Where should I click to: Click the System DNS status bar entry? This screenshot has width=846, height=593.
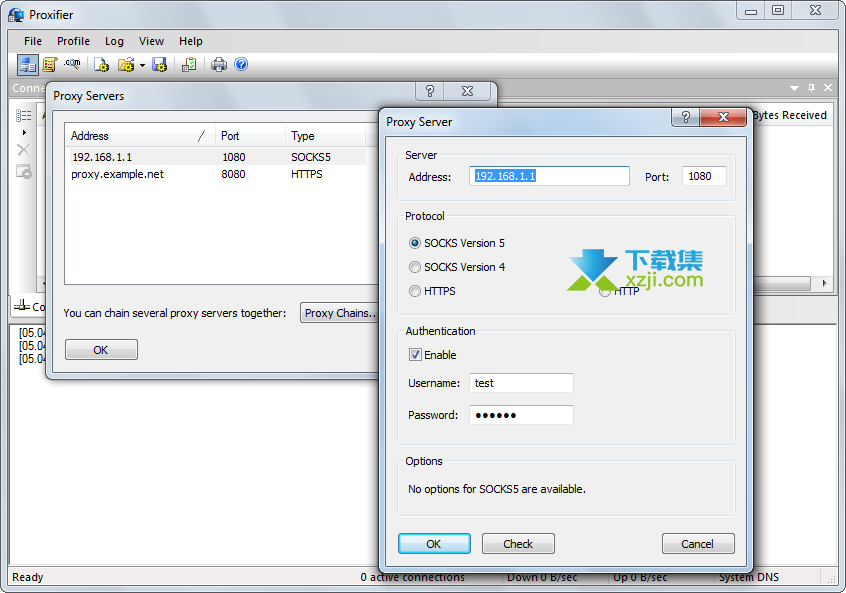point(749,577)
